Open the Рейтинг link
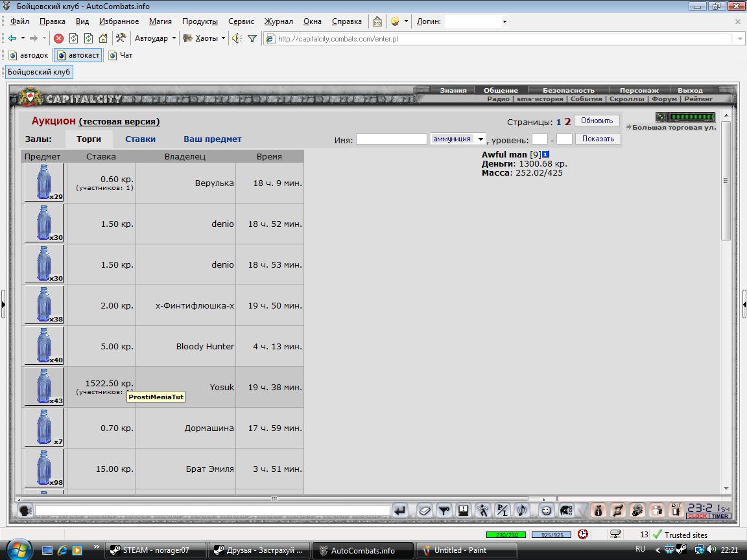Image resolution: width=747 pixels, height=560 pixels. [x=698, y=99]
